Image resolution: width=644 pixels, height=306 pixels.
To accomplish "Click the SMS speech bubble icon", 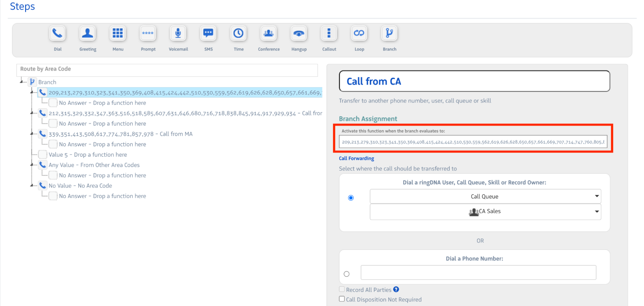I will (208, 34).
